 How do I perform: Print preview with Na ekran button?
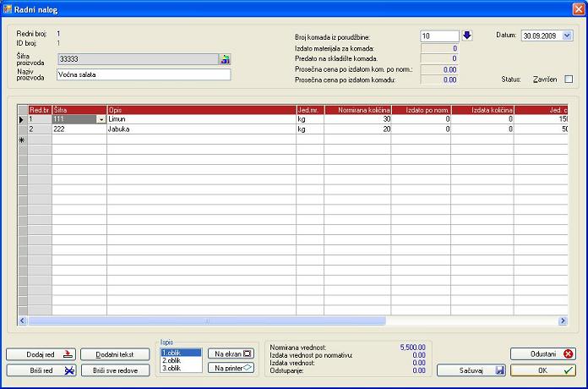coord(231,353)
